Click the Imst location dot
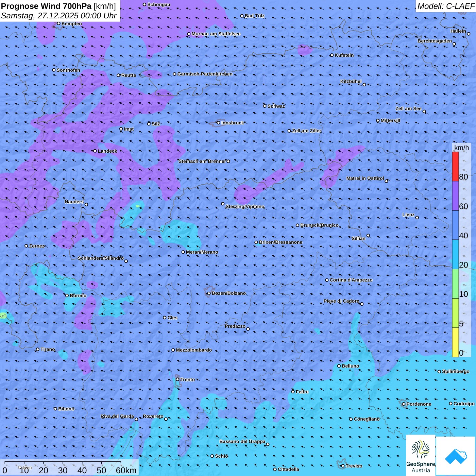 click(x=121, y=129)
